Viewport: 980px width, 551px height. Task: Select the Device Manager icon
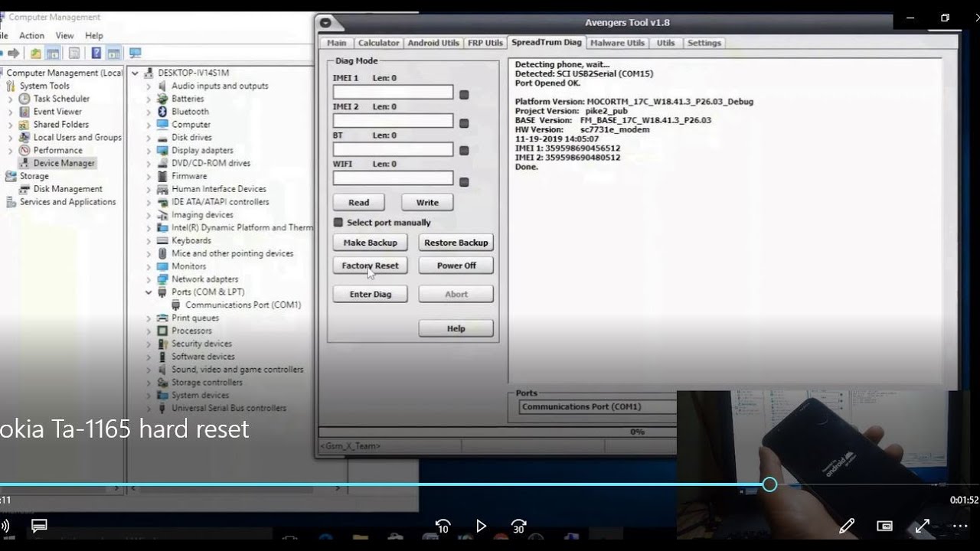[24, 163]
